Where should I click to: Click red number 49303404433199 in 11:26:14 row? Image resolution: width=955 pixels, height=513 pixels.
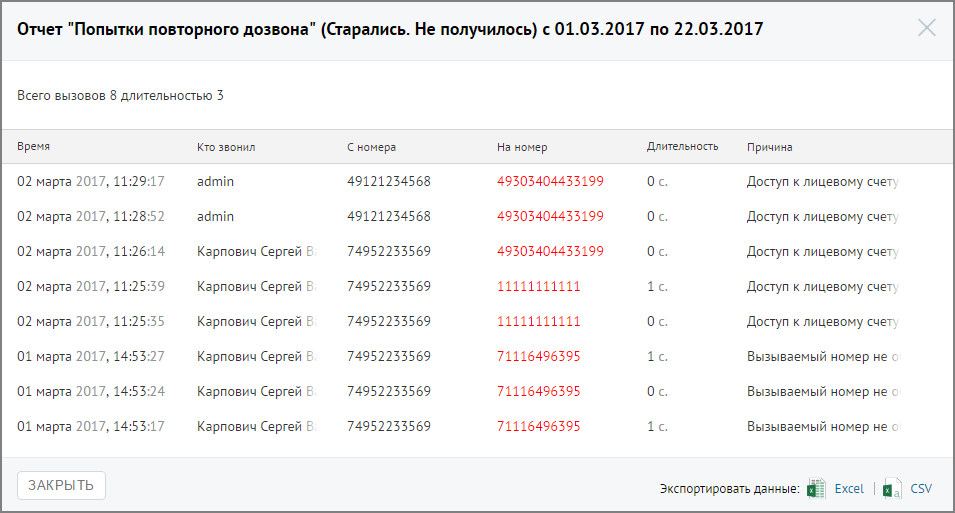coord(550,252)
